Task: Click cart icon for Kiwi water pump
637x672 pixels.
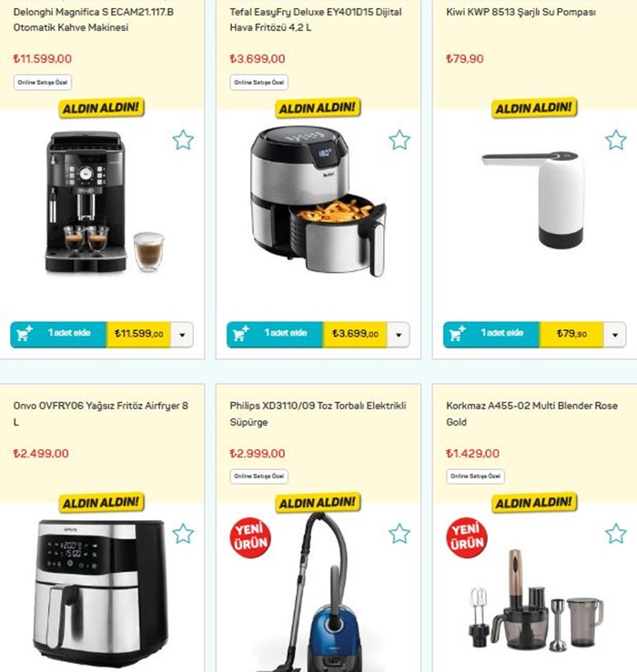Action: [457, 334]
